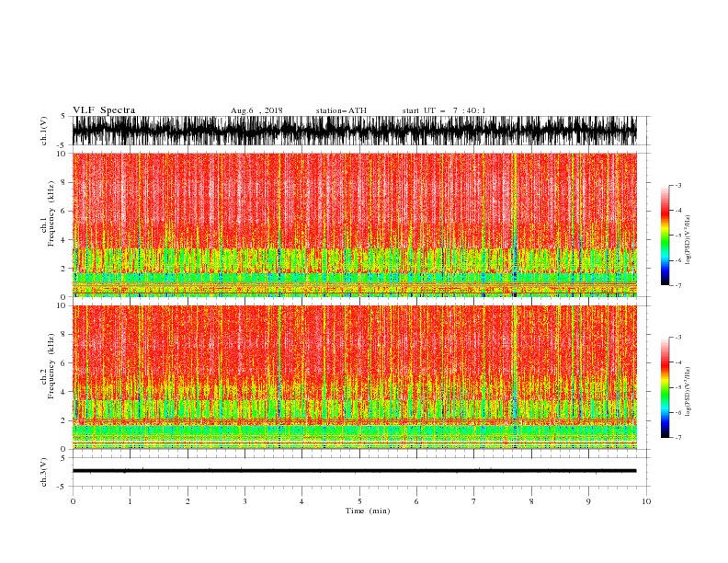This screenshot has width=728, height=563.
Task: Click the "-7" tick on ch.2 colorbar
Action: (x=677, y=437)
